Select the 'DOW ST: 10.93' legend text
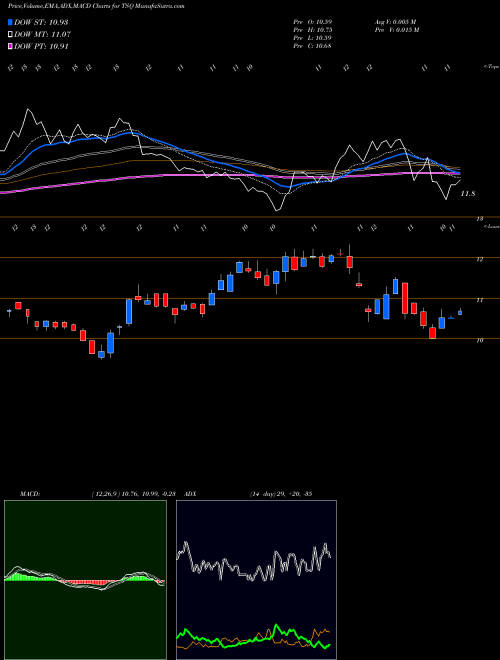 click(41, 22)
